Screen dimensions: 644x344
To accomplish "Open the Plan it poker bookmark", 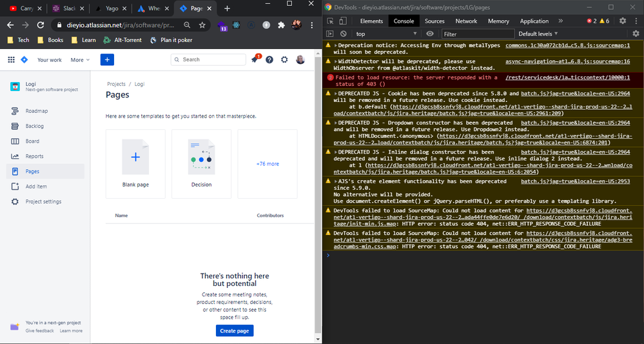I will coord(171,40).
